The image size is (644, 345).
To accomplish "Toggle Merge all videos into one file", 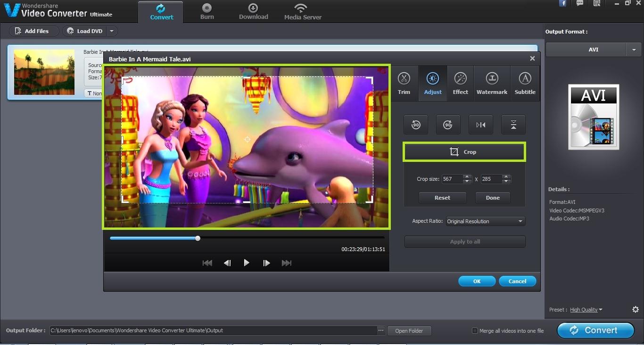I will [x=475, y=330].
